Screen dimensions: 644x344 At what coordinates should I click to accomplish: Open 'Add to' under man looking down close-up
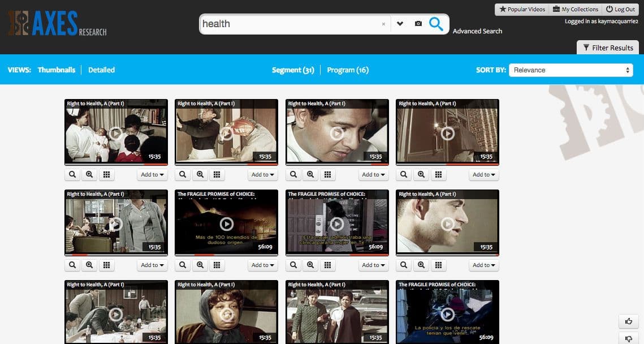point(373,175)
